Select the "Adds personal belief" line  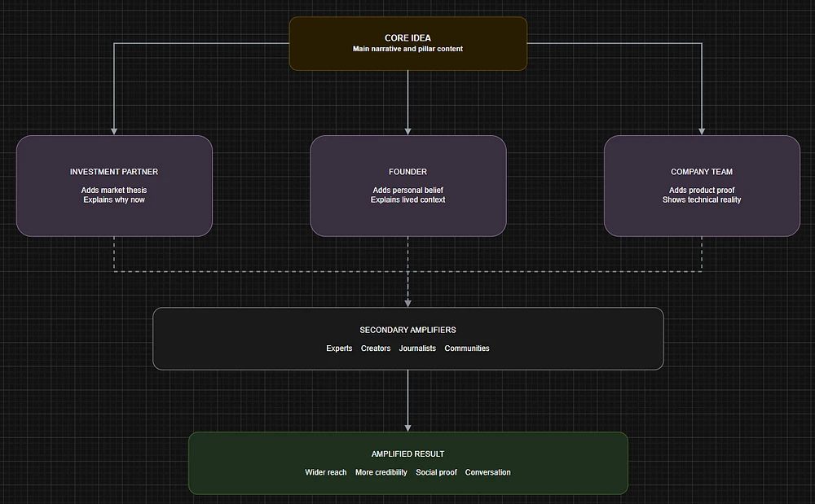click(x=407, y=191)
